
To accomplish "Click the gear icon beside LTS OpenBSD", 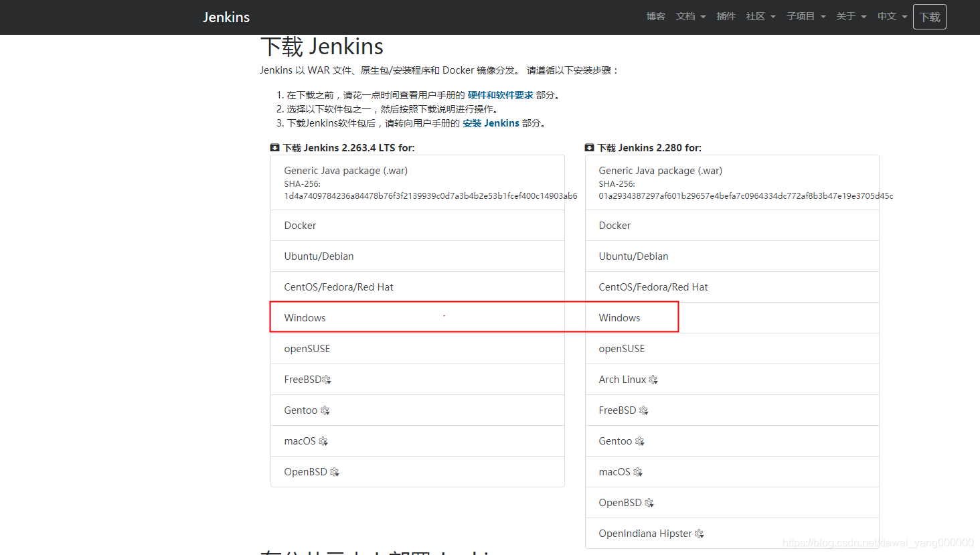I will coord(335,472).
